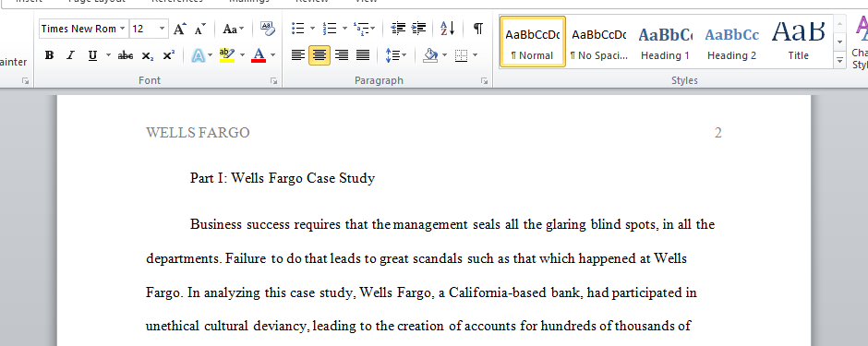
Task: Toggle italic formatting
Action: 70,55
